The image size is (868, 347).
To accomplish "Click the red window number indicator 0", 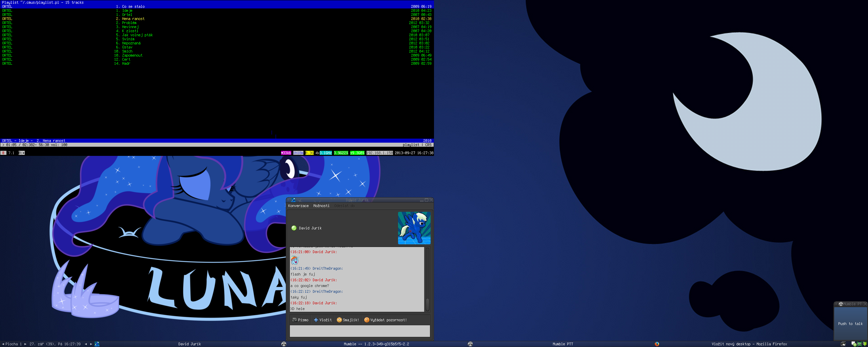I will 3,153.
